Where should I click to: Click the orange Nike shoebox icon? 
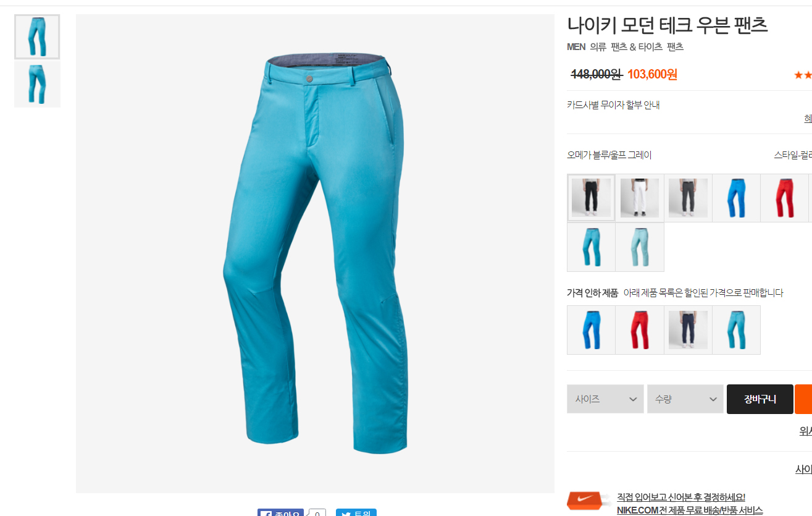click(x=584, y=501)
